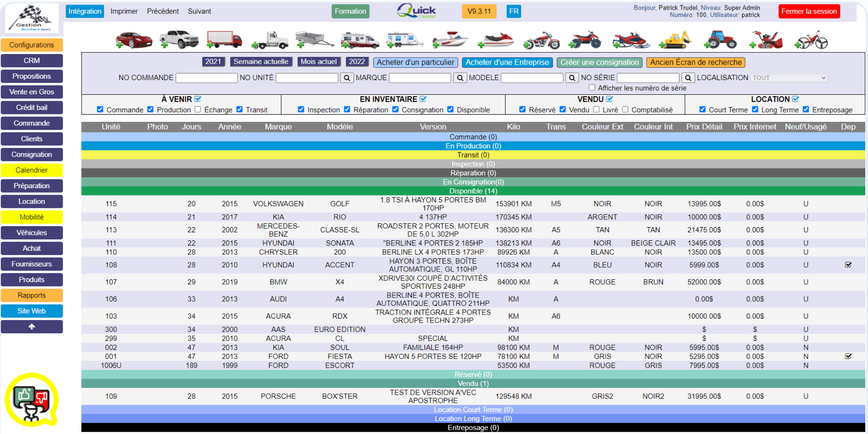Add an ATV quad unit
The width and height of the screenshot is (868, 434).
point(585,40)
